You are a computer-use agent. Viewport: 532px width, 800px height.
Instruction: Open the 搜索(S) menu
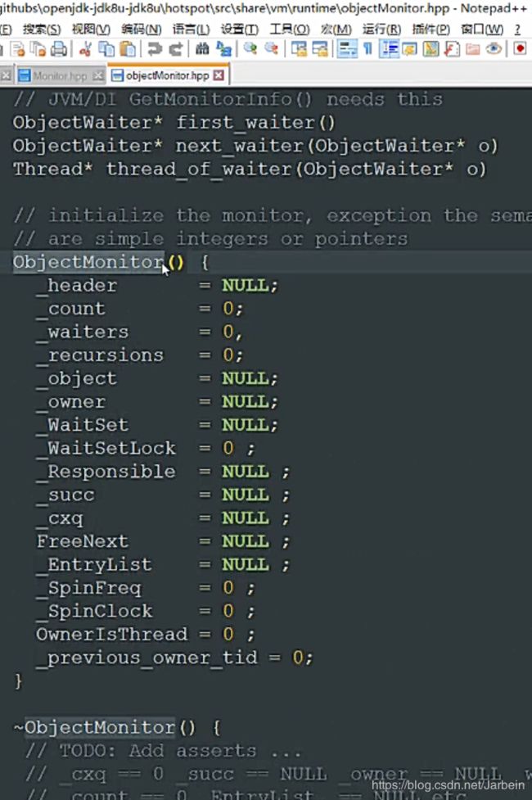pyautogui.click(x=41, y=29)
